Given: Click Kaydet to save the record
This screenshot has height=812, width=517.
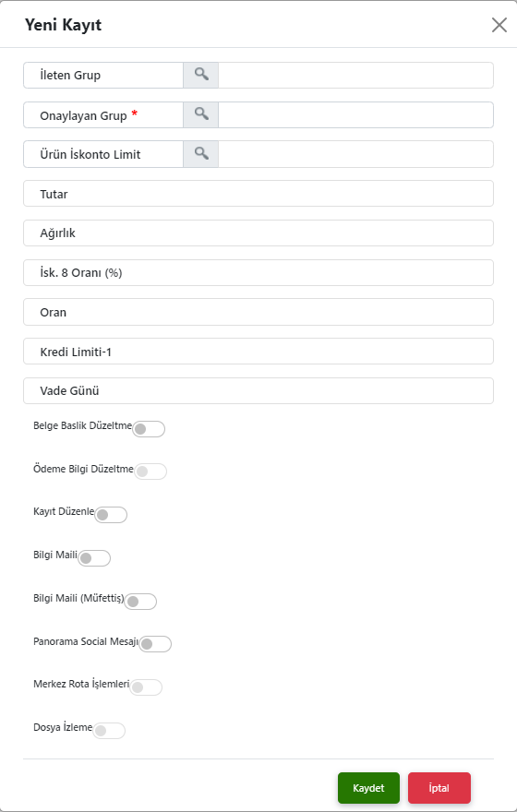Looking at the screenshot, I should click(x=369, y=788).
